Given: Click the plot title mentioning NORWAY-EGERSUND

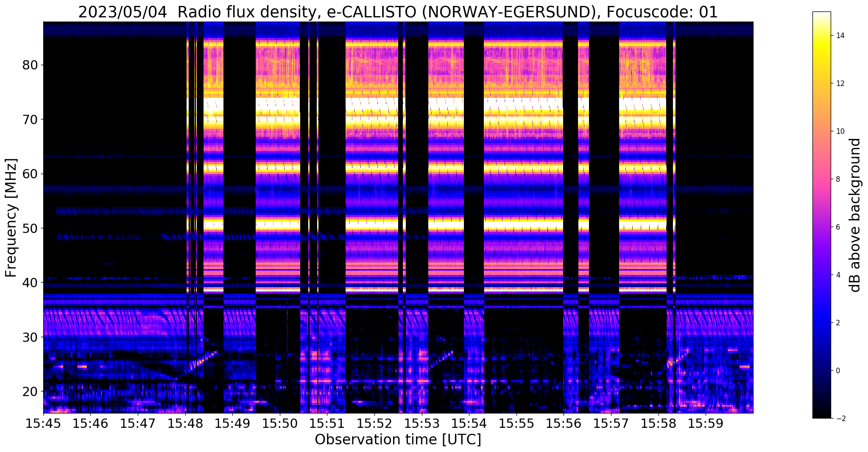Looking at the screenshot, I should [398, 12].
